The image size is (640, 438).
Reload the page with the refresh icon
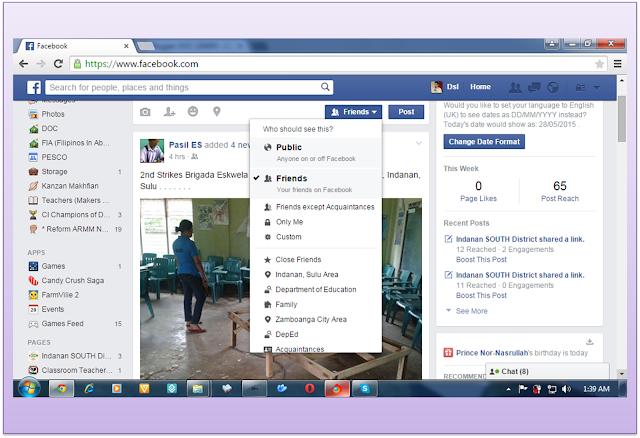58,64
